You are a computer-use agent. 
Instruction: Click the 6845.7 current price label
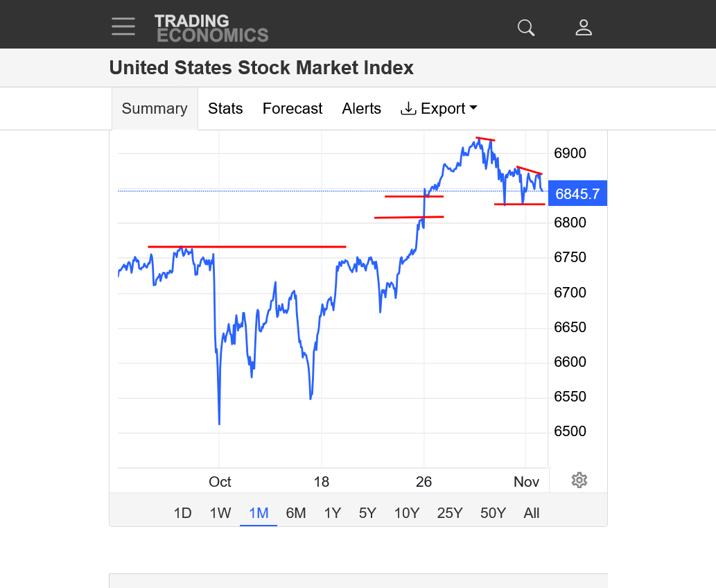pos(577,194)
